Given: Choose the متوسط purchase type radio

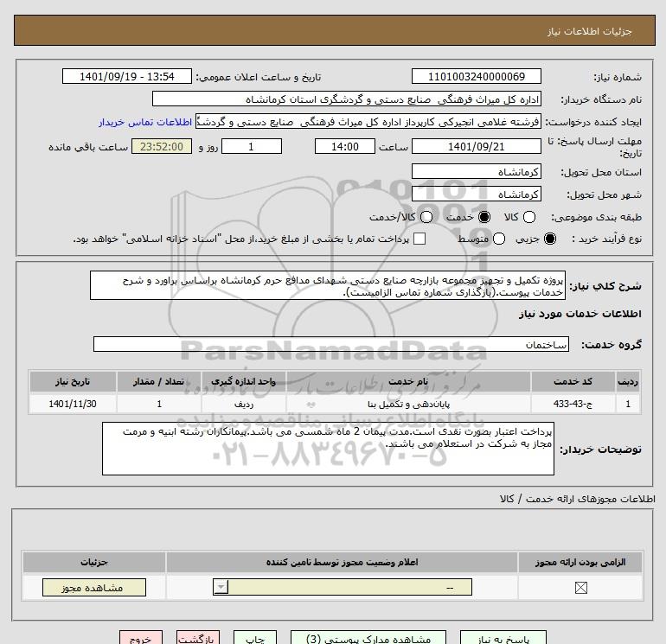Looking at the screenshot, I should (499, 239).
